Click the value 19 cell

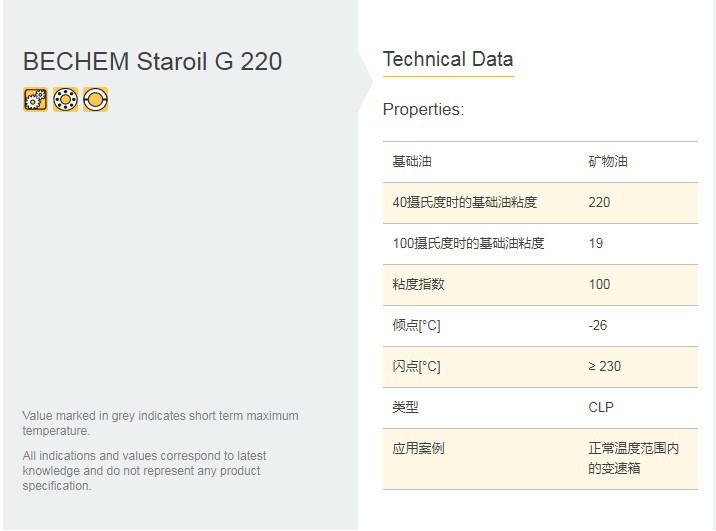coord(596,243)
